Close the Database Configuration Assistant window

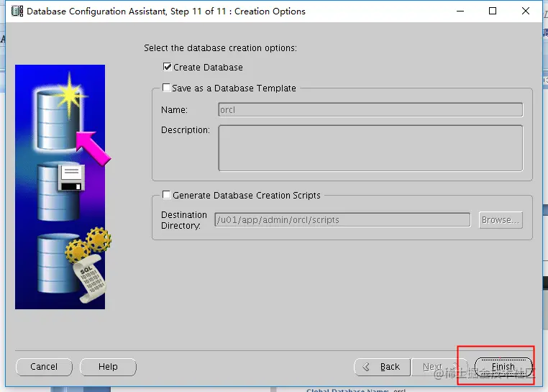(x=525, y=12)
